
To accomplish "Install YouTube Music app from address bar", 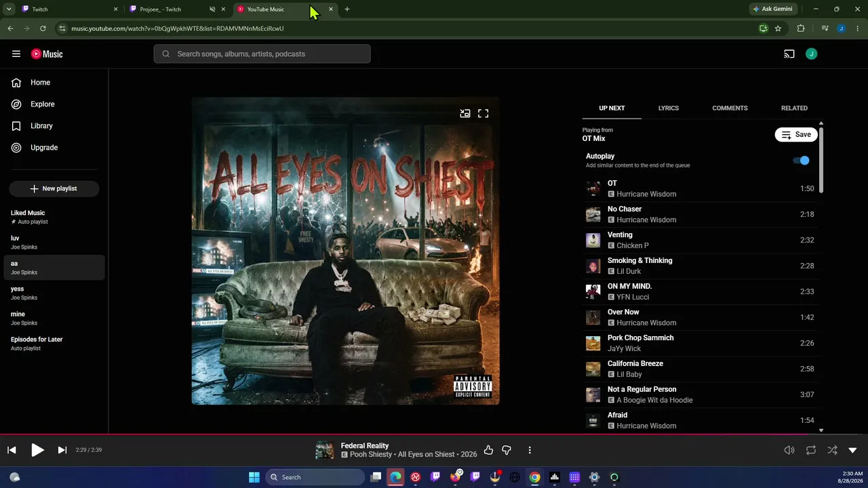I will pyautogui.click(x=764, y=28).
